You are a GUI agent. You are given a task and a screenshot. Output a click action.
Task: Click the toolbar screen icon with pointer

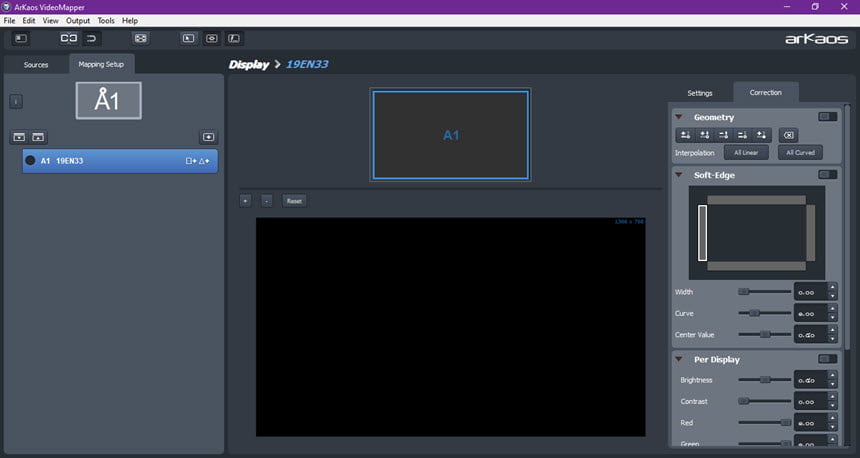(x=189, y=38)
